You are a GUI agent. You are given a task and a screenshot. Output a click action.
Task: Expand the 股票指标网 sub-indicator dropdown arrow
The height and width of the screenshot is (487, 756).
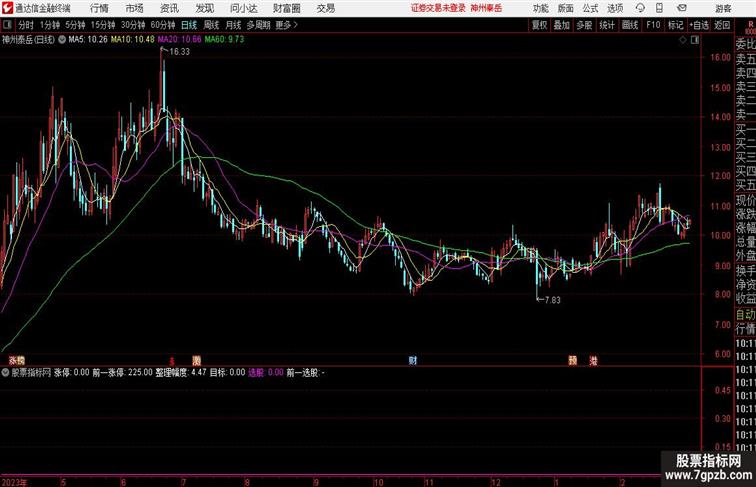click(x=5, y=373)
